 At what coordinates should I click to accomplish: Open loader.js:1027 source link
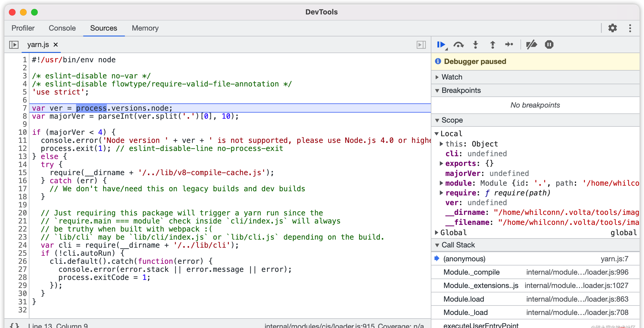point(576,285)
